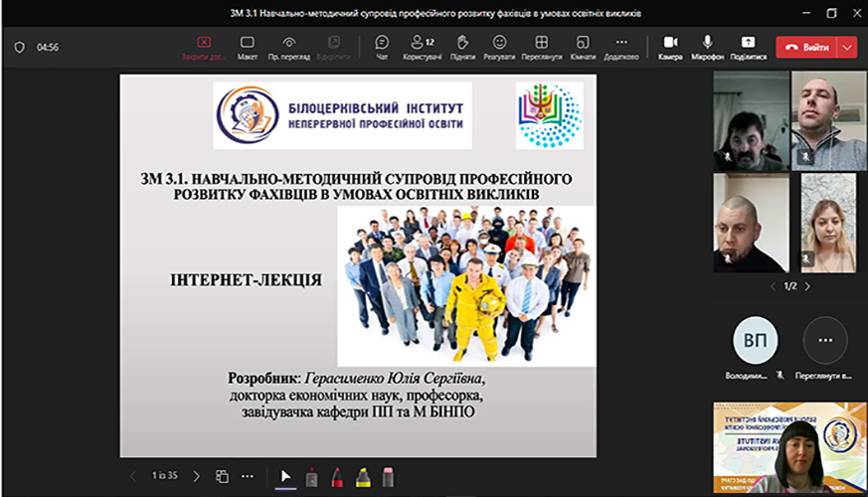
Task: Open slide toolbar's three-dot more menu
Action: 247,476
